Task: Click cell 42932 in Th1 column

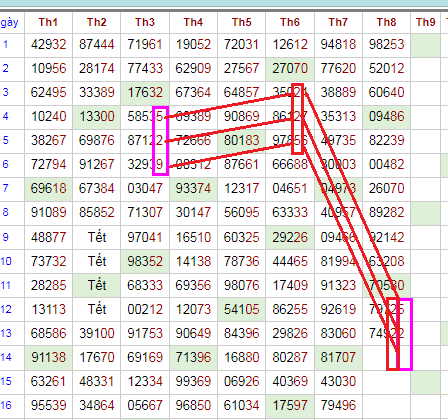Action: click(48, 44)
